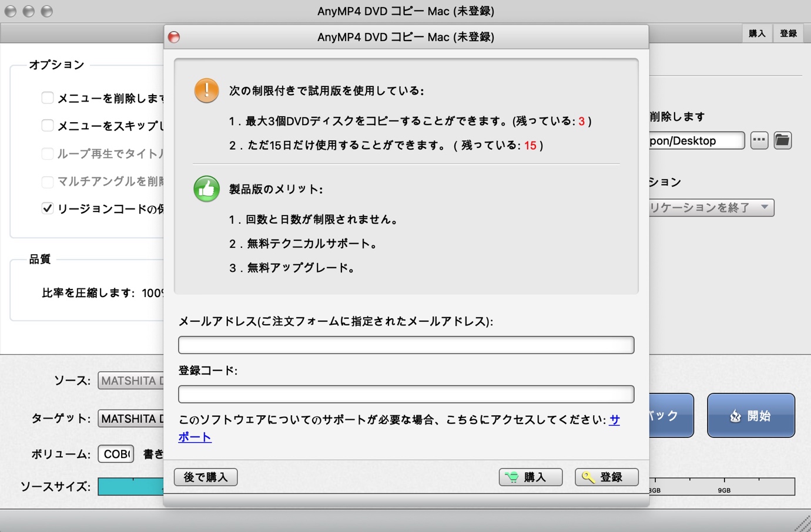811x532 pixels.
Task: Click 比率を圧縮します label
Action: tap(88, 292)
